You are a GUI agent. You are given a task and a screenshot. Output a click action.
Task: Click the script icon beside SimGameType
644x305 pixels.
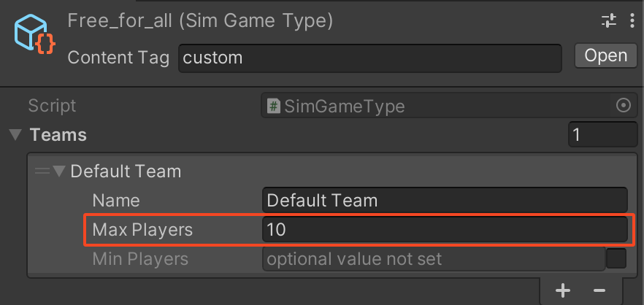tap(275, 107)
